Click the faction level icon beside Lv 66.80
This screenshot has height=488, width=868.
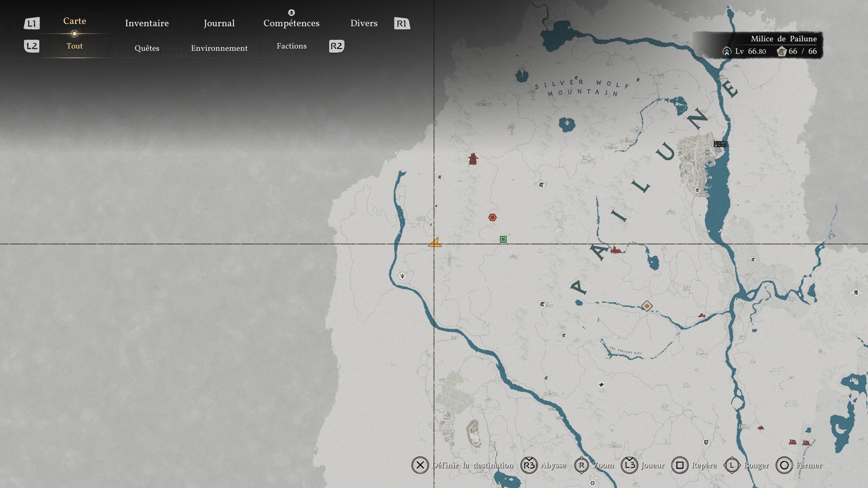pyautogui.click(x=727, y=51)
